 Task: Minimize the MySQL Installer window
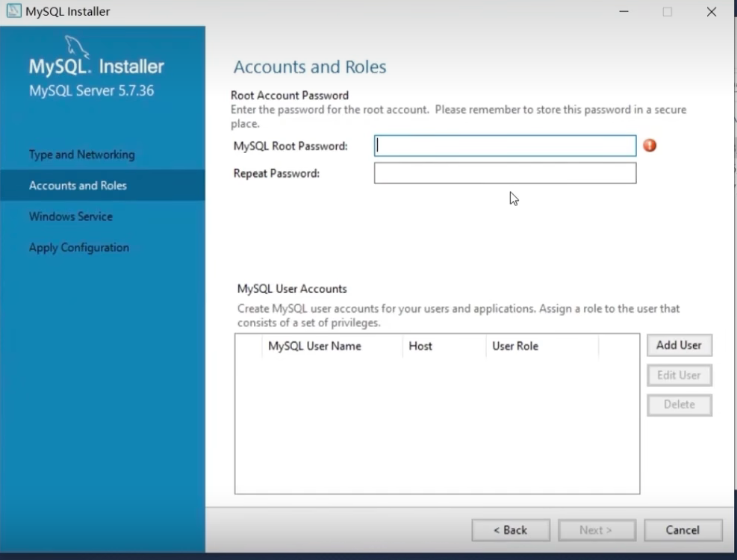click(x=624, y=11)
